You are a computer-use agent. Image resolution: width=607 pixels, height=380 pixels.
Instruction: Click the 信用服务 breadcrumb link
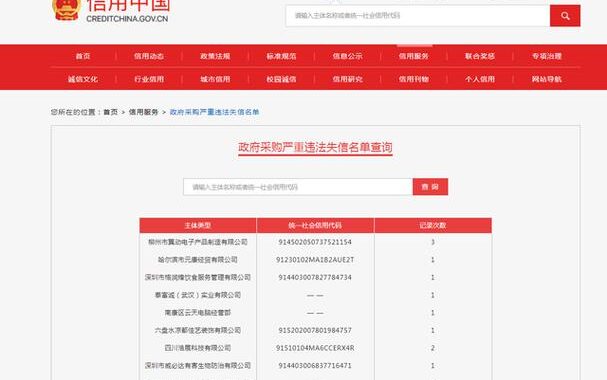pyautogui.click(x=144, y=112)
